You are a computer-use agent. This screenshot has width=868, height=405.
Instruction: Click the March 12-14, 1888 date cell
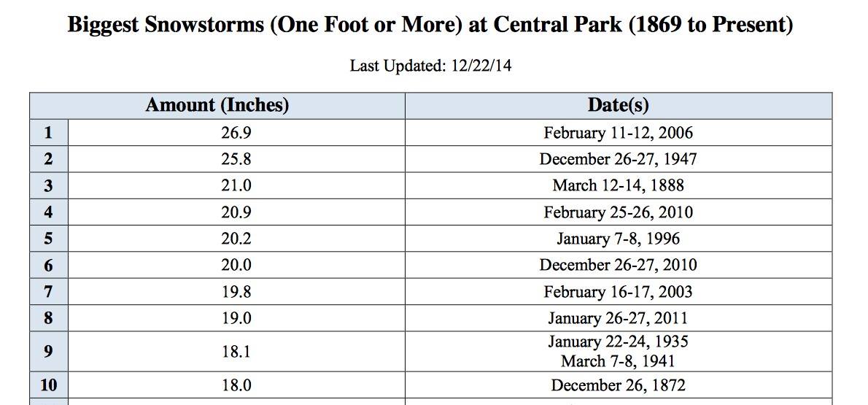pos(618,185)
